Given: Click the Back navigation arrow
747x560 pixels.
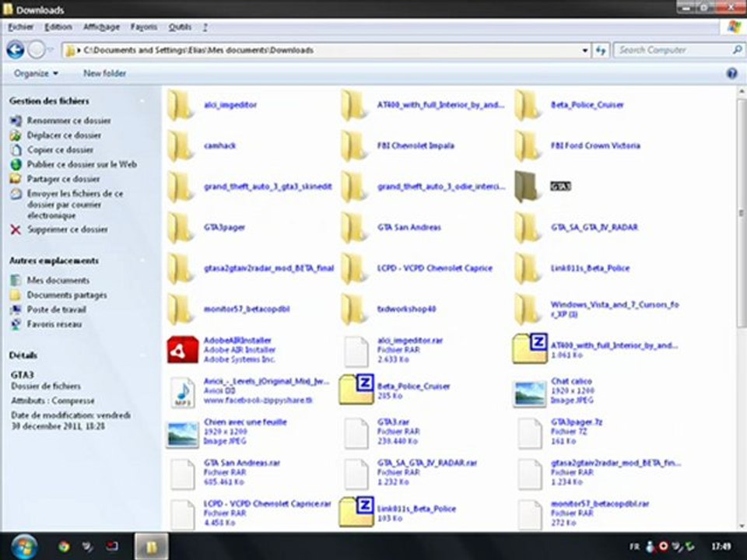Looking at the screenshot, I should (16, 50).
